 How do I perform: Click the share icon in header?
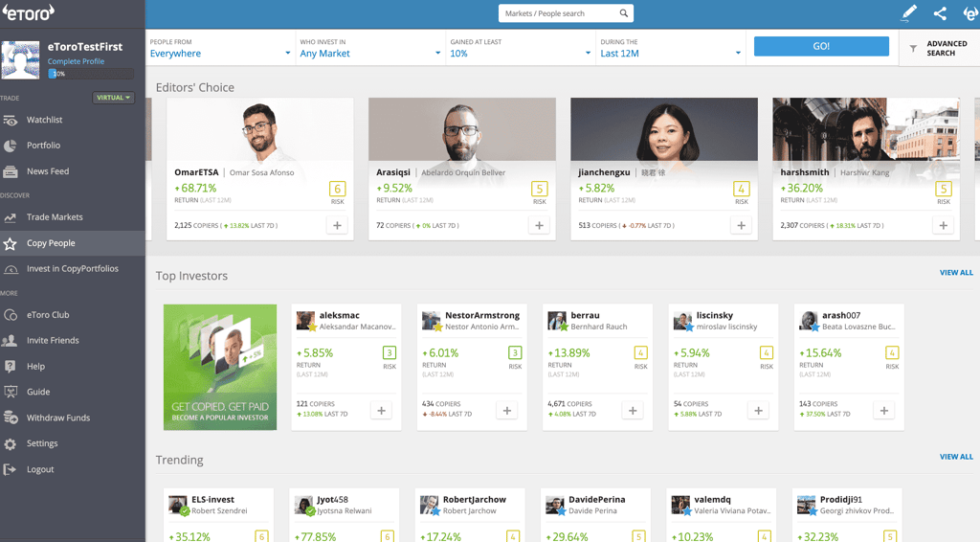pos(940,13)
